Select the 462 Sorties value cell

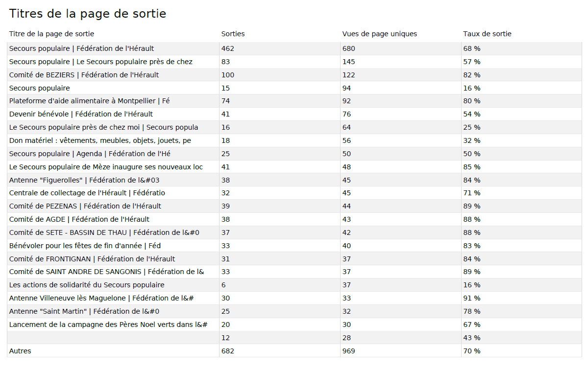228,48
